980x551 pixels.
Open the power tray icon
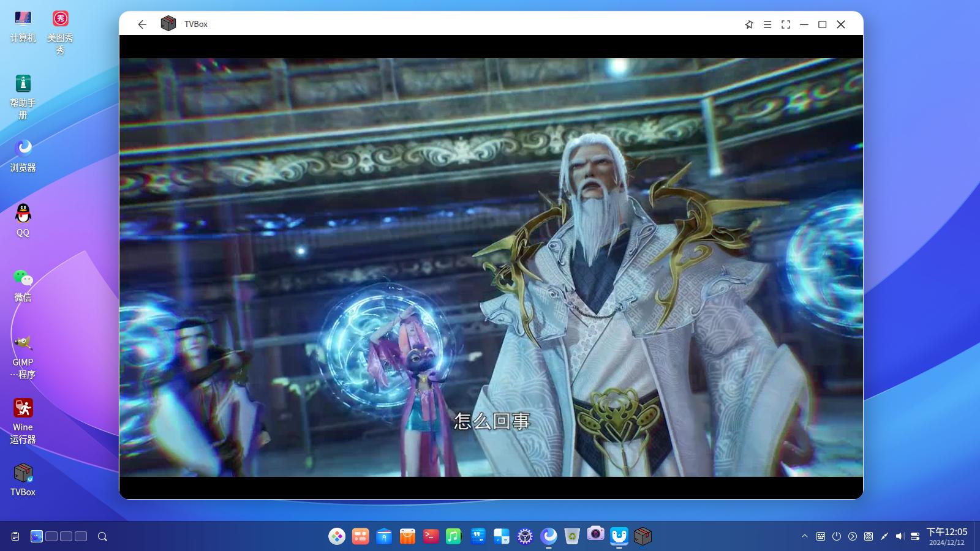tap(837, 536)
